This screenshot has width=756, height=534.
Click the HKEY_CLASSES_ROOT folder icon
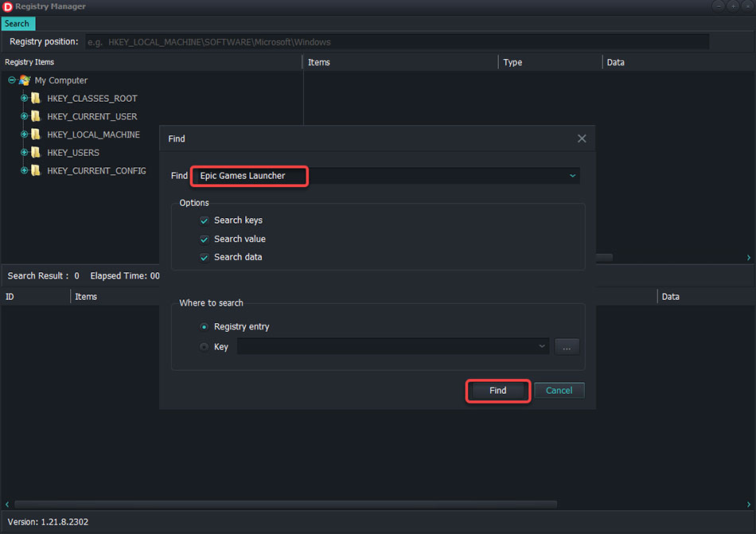tap(36, 99)
